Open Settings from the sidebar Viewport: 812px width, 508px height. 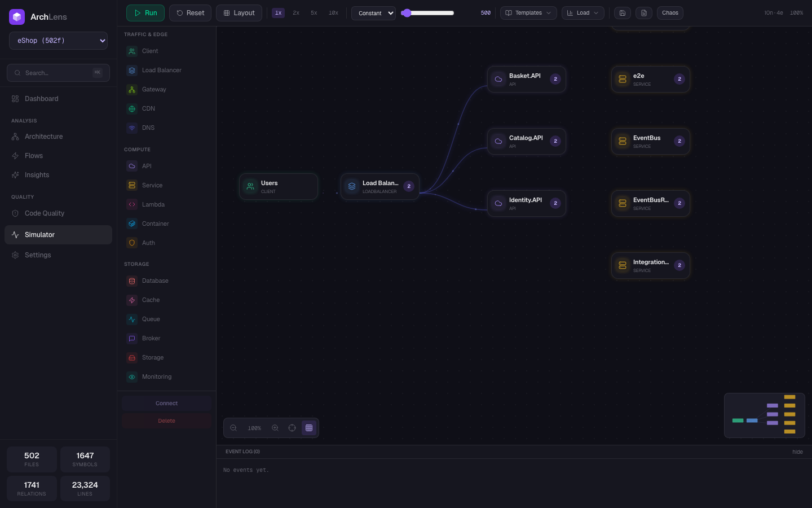(x=59, y=255)
